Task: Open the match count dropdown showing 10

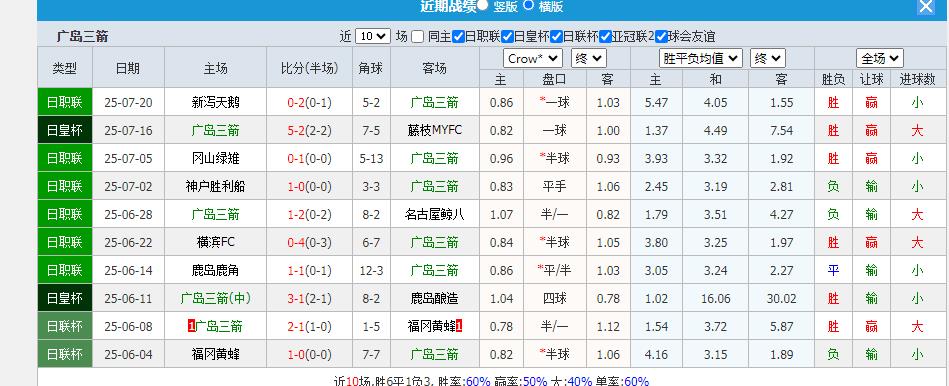Action: 372,36
